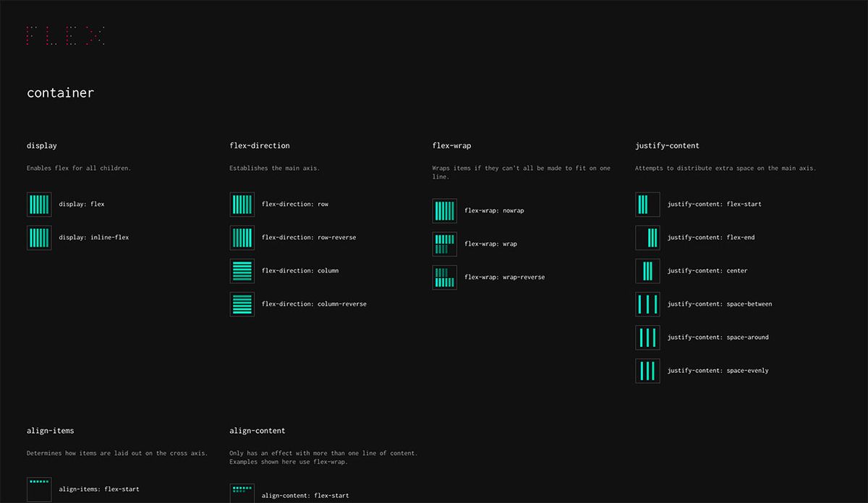Click the flex-wrap: wrap diagram icon
The width and height of the screenshot is (868, 503).
tap(445, 244)
